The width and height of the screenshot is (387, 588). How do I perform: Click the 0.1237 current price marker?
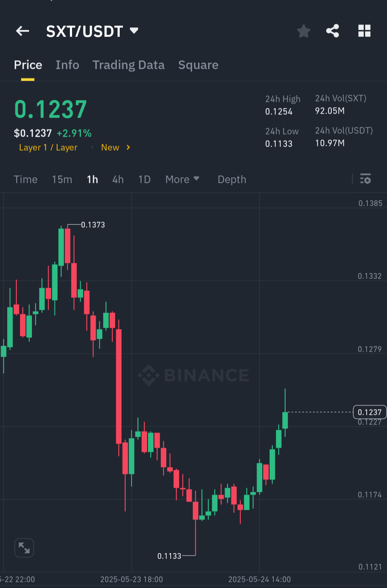[x=369, y=412]
